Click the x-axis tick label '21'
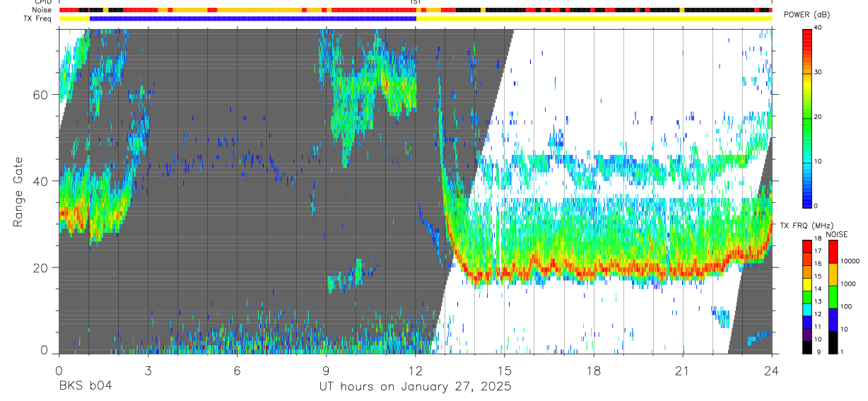Screen dimensions: 868x401 683,371
